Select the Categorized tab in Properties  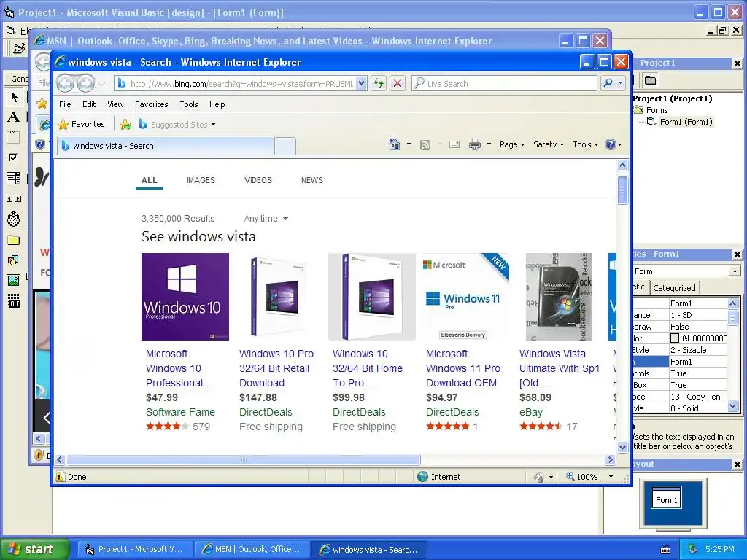tap(674, 287)
